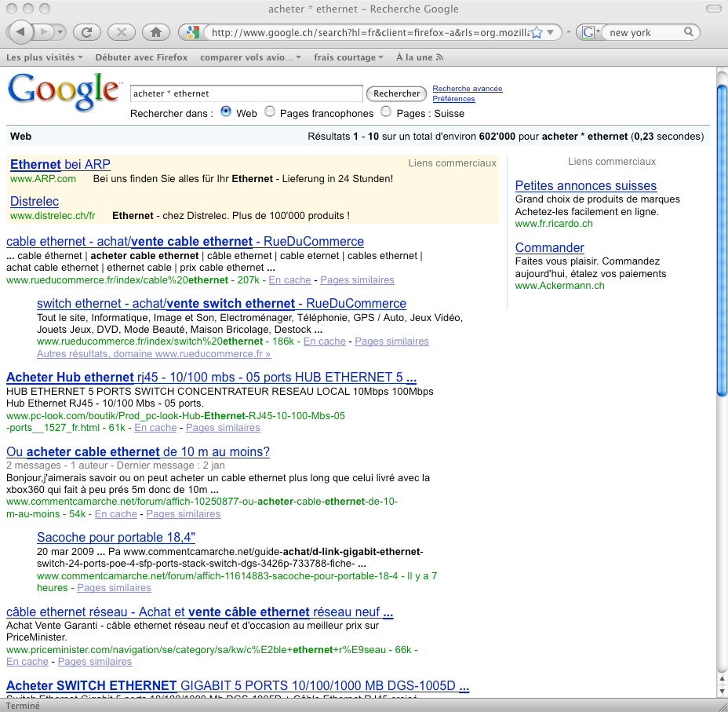Open the Préférences link
The height and width of the screenshot is (712, 728).
tap(453, 98)
